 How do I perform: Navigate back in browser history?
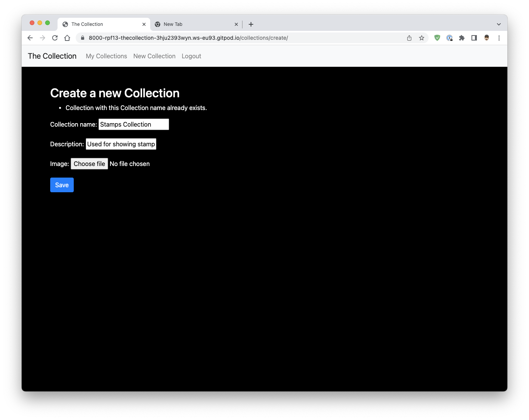(x=30, y=38)
